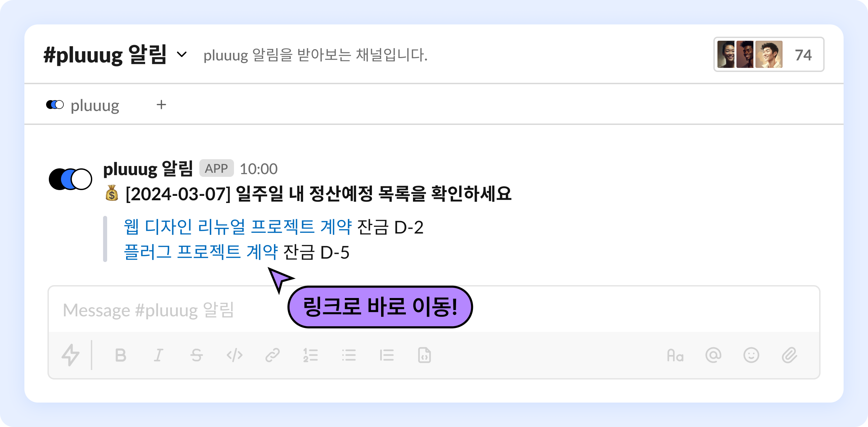The height and width of the screenshot is (427, 868).
Task: Start a bulleted list
Action: point(349,355)
